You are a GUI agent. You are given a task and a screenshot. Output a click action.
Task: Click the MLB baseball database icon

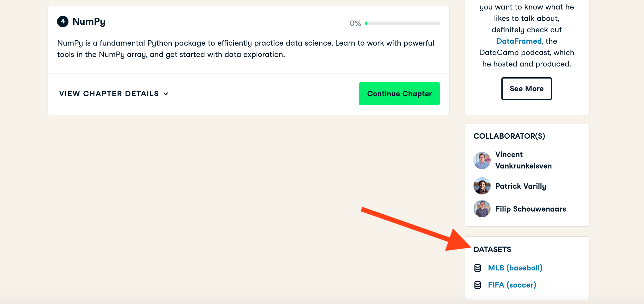coord(478,268)
